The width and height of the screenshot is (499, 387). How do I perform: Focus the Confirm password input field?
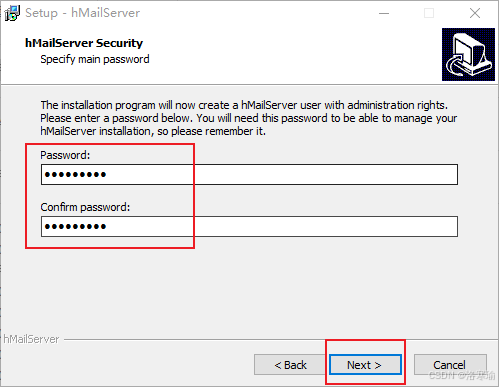click(249, 227)
